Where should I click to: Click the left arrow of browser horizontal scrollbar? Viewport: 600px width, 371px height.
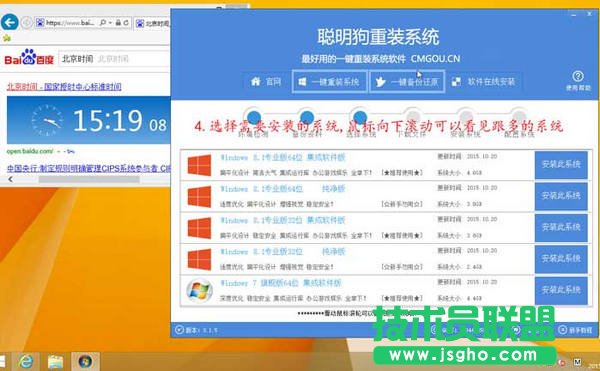point(10,179)
